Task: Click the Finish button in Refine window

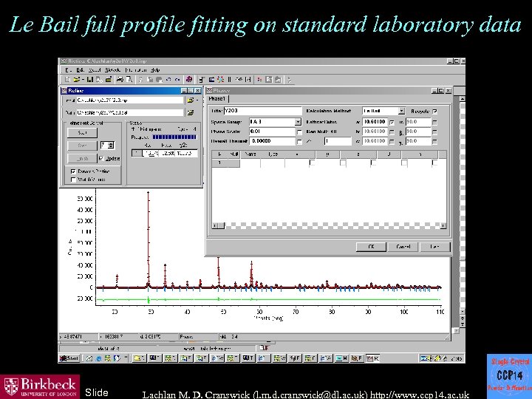Action: 82,158
